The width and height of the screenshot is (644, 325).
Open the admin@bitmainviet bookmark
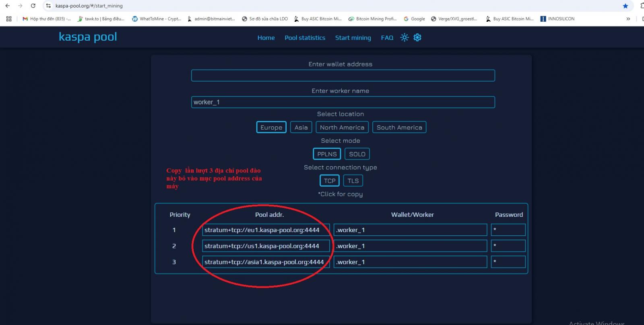coord(211,19)
